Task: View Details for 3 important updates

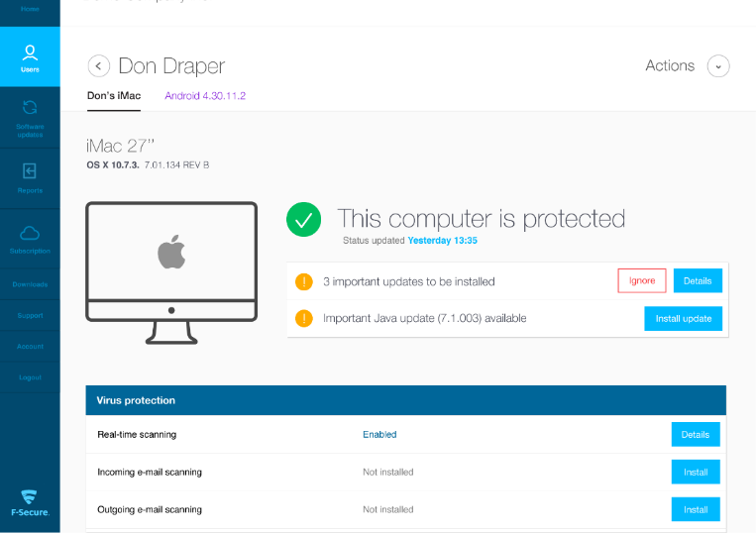Action: coord(698,280)
